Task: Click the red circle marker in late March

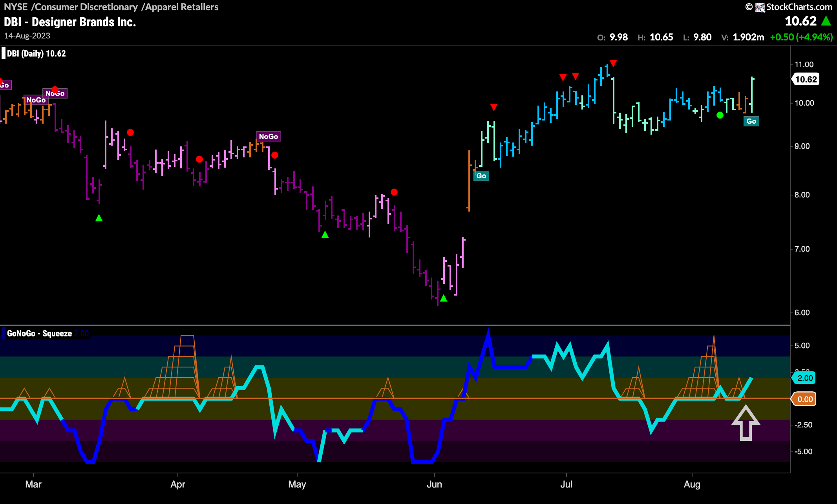Action: point(130,133)
